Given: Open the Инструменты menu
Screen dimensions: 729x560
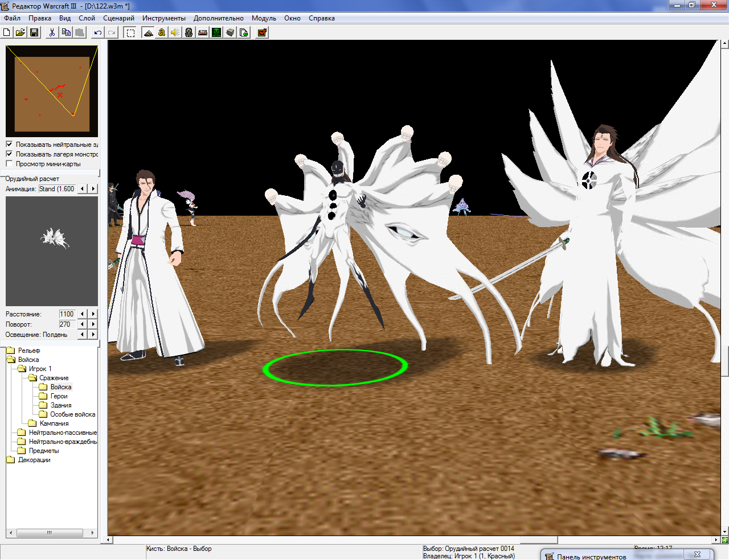Looking at the screenshot, I should (x=164, y=18).
